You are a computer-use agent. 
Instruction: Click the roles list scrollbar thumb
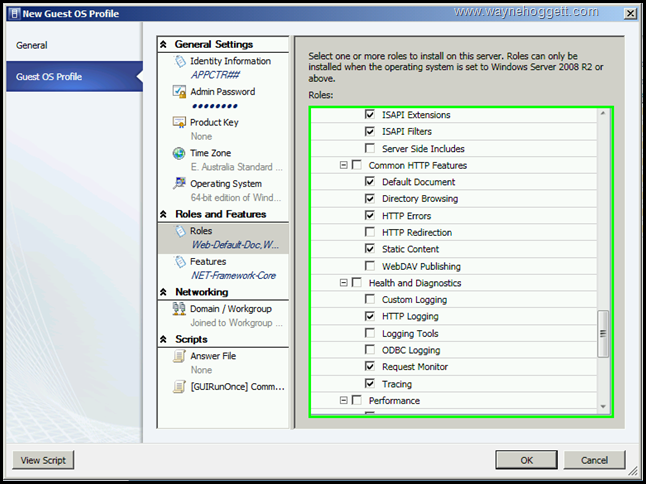[603, 334]
